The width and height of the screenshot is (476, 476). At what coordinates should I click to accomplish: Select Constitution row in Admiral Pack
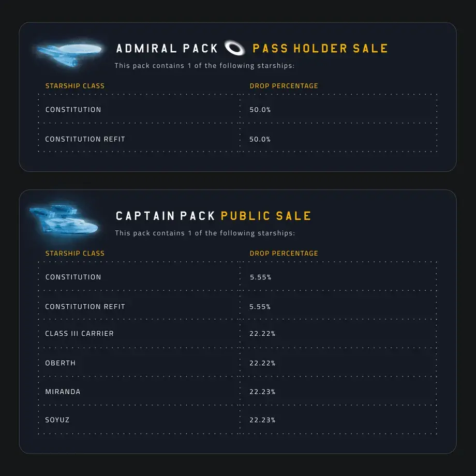pos(73,110)
